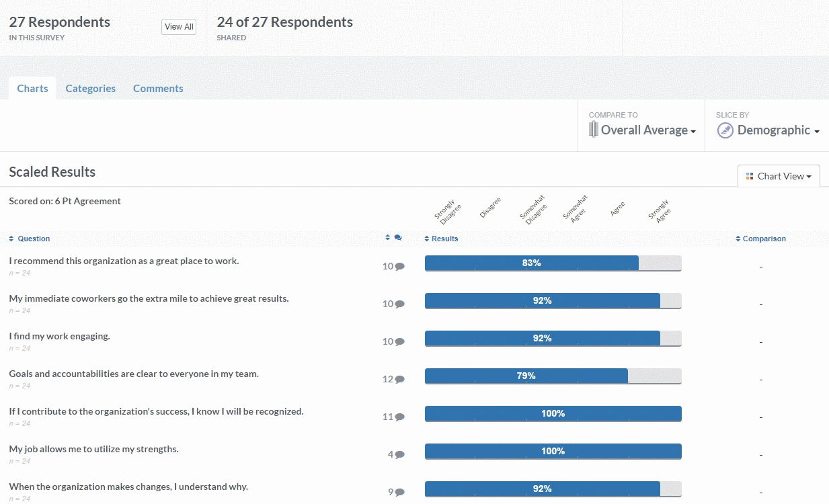Image resolution: width=829 pixels, height=504 pixels.
Task: Sort by the Results column
Action: click(441, 239)
